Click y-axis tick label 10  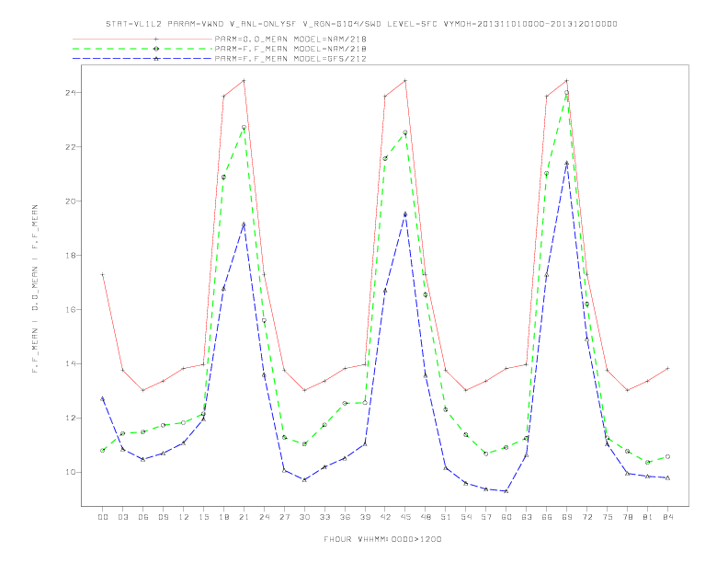tap(71, 472)
